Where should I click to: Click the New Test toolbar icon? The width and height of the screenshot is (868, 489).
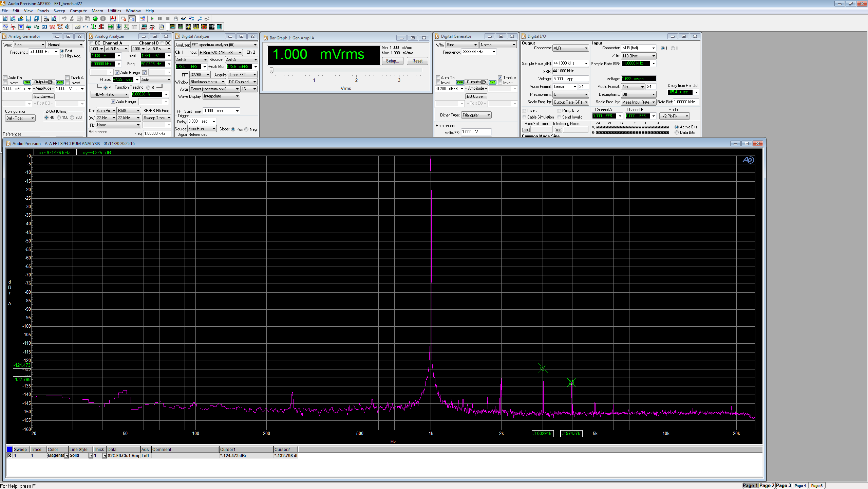(5, 19)
